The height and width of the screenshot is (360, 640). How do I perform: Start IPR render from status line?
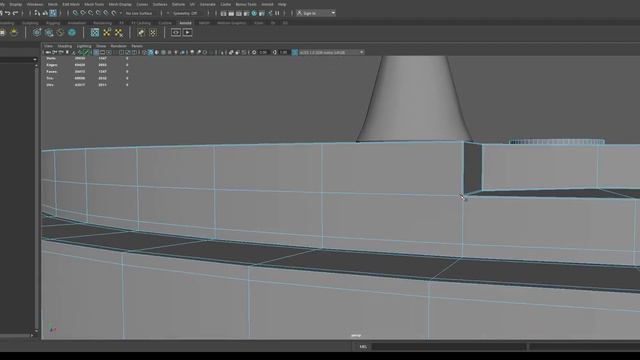(239, 13)
